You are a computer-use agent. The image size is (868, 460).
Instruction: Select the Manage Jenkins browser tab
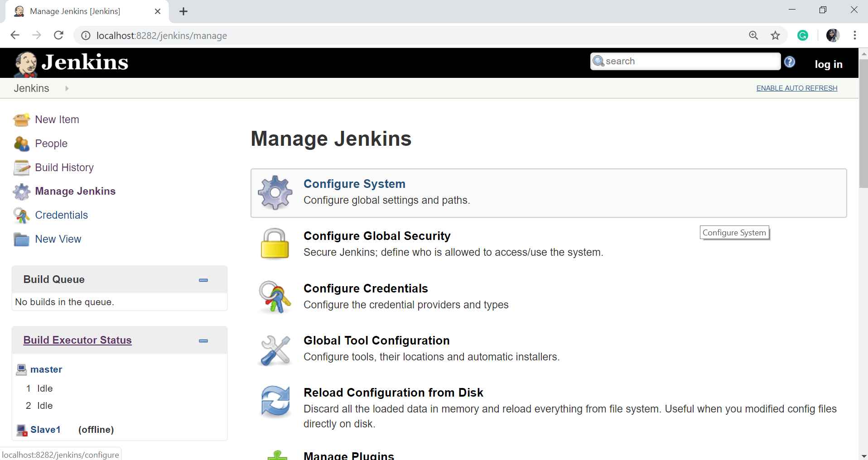[x=87, y=11]
